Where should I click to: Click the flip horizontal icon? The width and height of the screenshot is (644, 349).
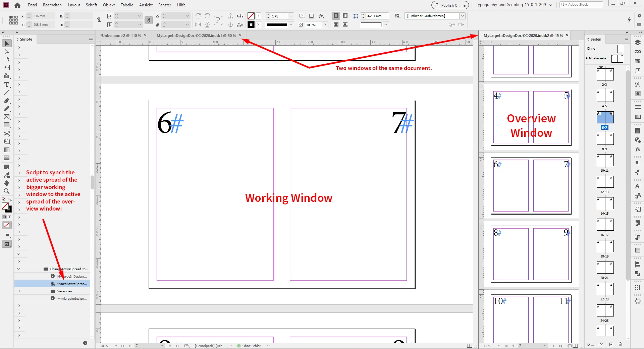coord(198,24)
